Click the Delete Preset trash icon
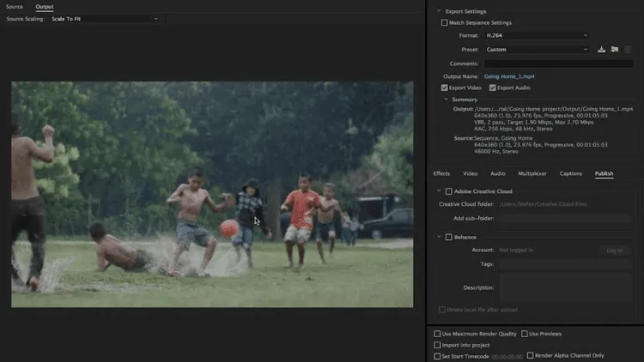Viewport: 644px width, 362px height. [629, 50]
